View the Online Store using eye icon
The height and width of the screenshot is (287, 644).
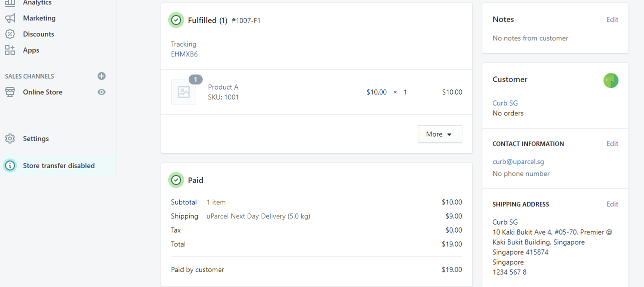[x=102, y=92]
